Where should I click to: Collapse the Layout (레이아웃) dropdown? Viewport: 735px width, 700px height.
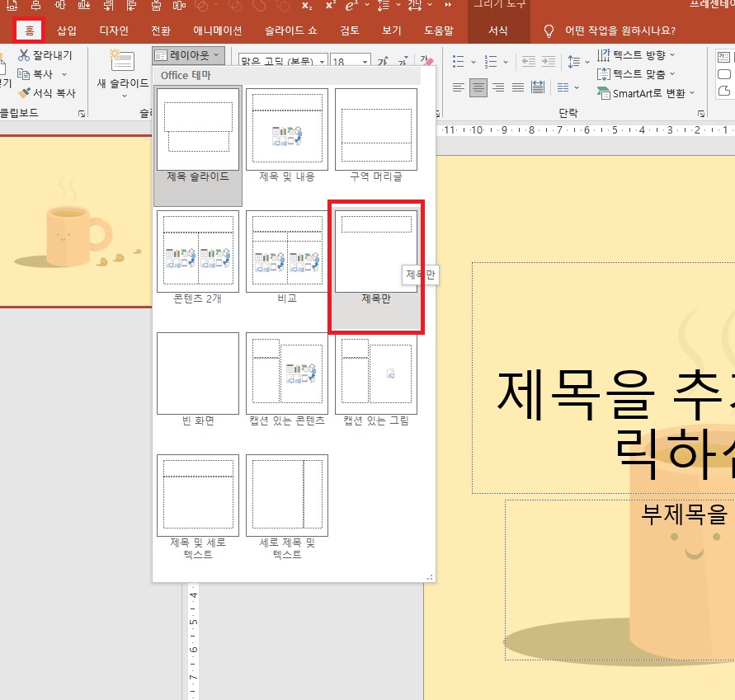(x=188, y=55)
